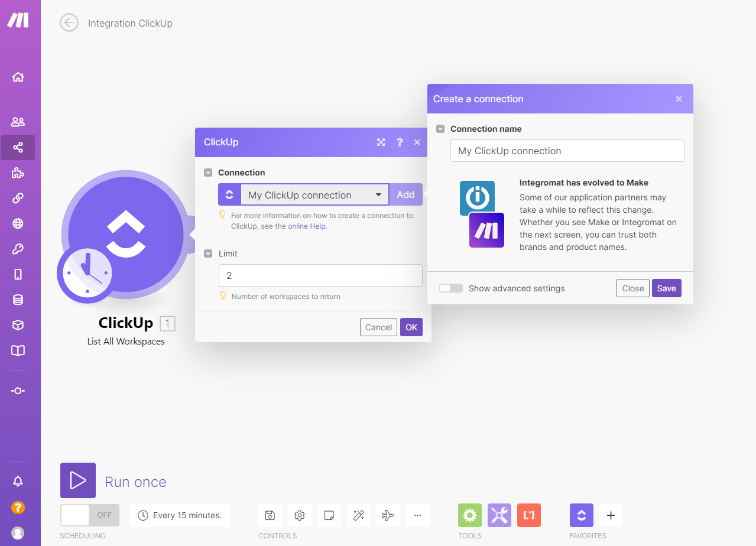The width and height of the screenshot is (756, 546).
Task: Toggle the Show advanced settings switch
Action: [x=450, y=288]
